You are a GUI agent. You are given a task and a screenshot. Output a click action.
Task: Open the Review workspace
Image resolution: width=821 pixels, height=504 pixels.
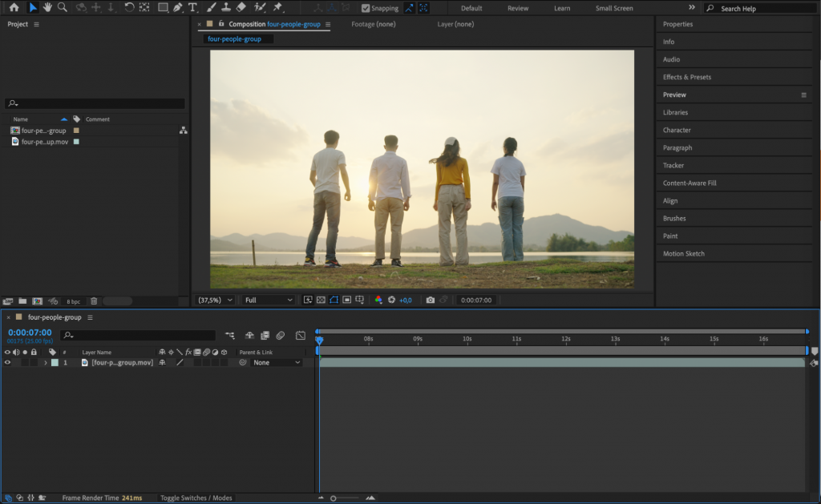[518, 8]
